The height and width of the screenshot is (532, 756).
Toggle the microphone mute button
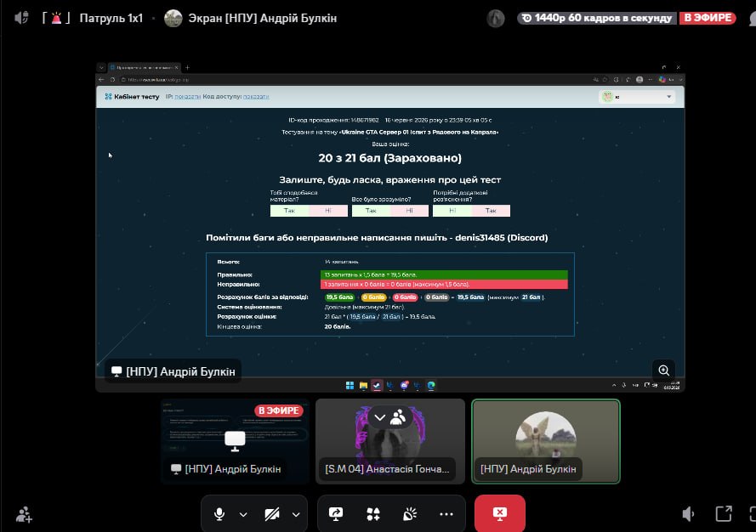click(219, 513)
